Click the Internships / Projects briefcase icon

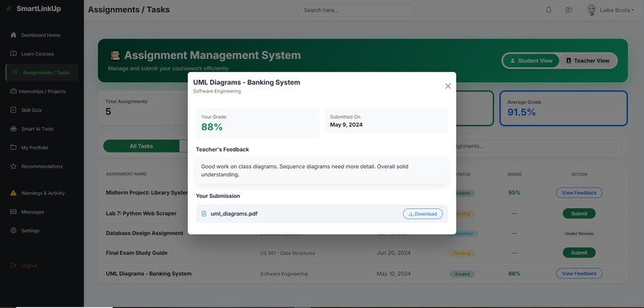pos(14,91)
